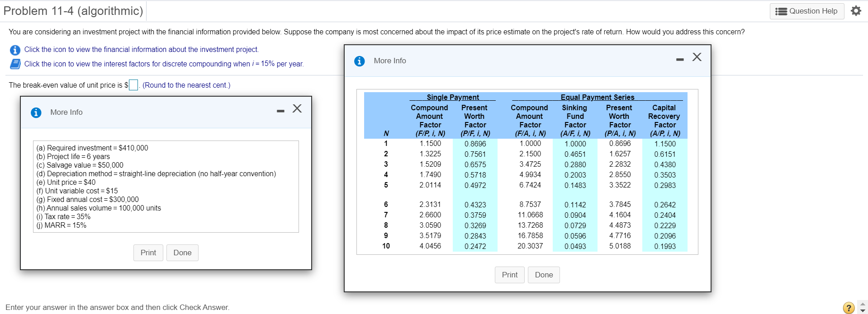The image size is (868, 314).
Task: Select the MARR = 15% line
Action: pyautogui.click(x=62, y=225)
